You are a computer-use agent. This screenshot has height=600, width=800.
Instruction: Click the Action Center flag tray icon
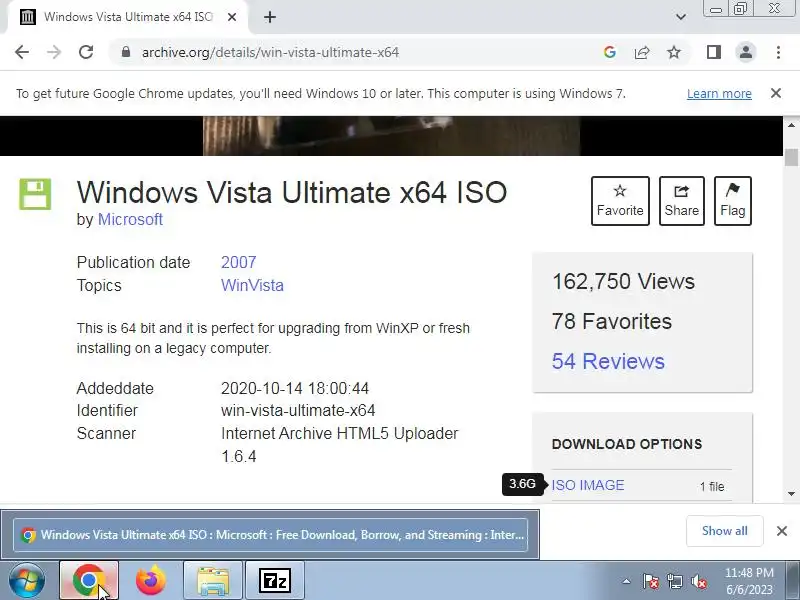tap(651, 581)
